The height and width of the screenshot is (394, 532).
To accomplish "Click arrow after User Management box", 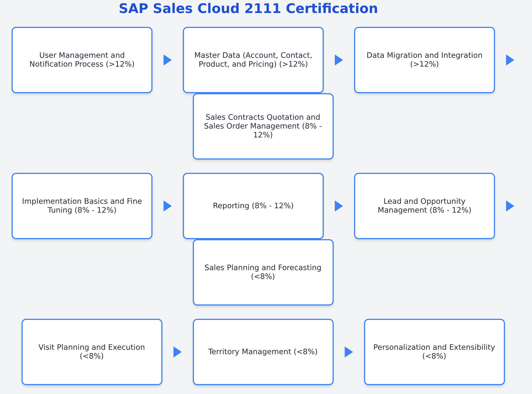I will coord(167,60).
